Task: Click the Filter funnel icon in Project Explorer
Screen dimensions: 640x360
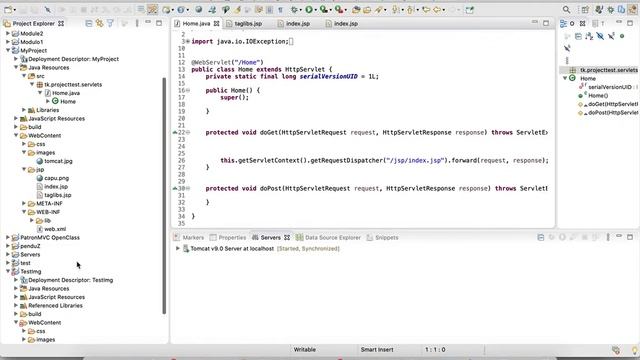Action: pos(110,23)
